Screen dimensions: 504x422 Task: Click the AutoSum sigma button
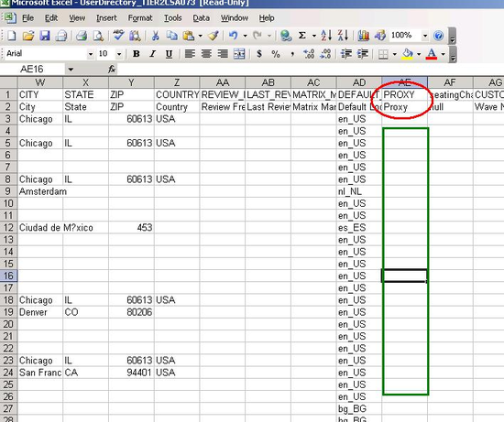(302, 36)
